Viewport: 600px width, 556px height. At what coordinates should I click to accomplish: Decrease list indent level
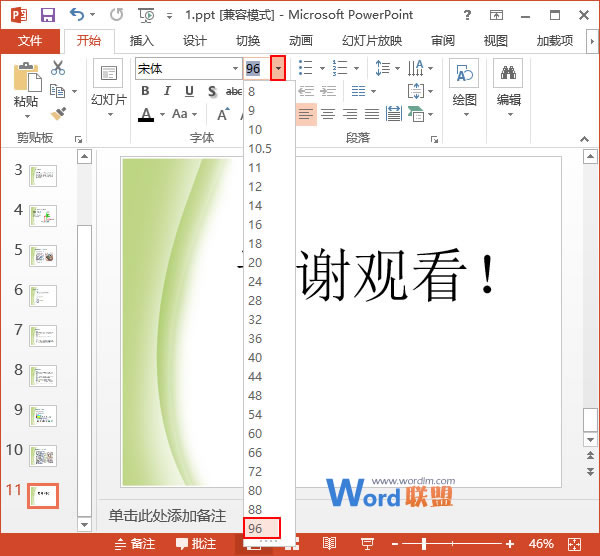(306, 91)
